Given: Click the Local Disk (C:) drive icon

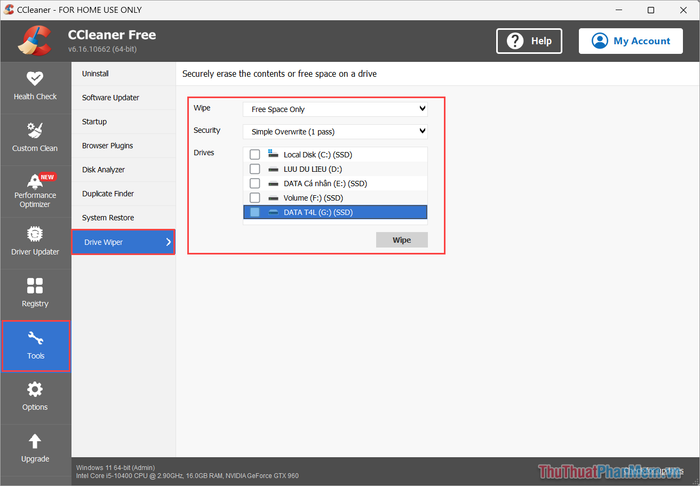Looking at the screenshot, I should pyautogui.click(x=273, y=154).
